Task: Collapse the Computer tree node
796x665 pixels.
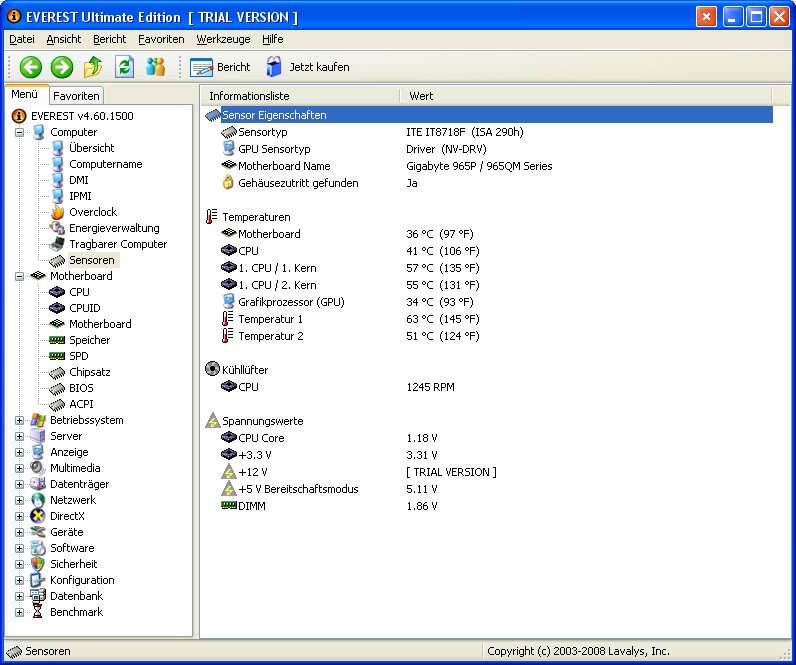Action: (19, 132)
